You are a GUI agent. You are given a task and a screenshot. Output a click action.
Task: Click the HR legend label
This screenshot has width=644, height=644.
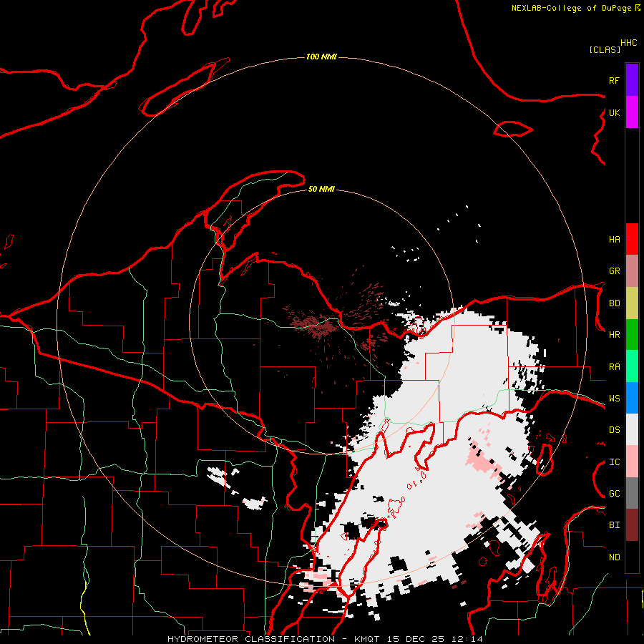pyautogui.click(x=614, y=335)
